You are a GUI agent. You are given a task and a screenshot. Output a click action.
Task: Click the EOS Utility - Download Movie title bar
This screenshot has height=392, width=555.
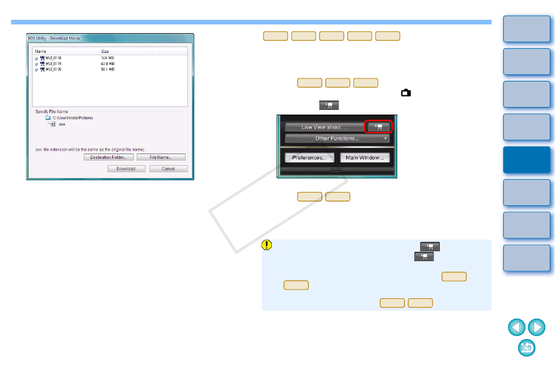[x=110, y=38]
